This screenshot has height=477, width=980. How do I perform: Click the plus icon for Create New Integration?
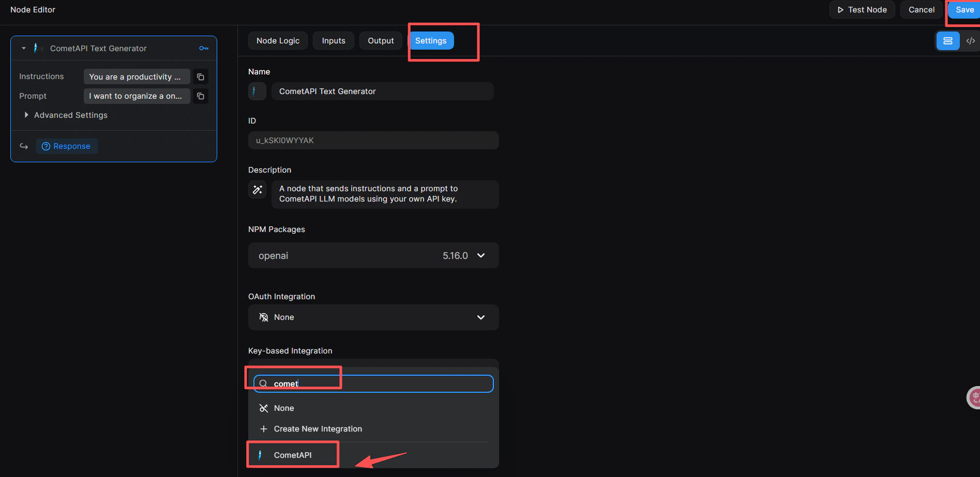264,428
